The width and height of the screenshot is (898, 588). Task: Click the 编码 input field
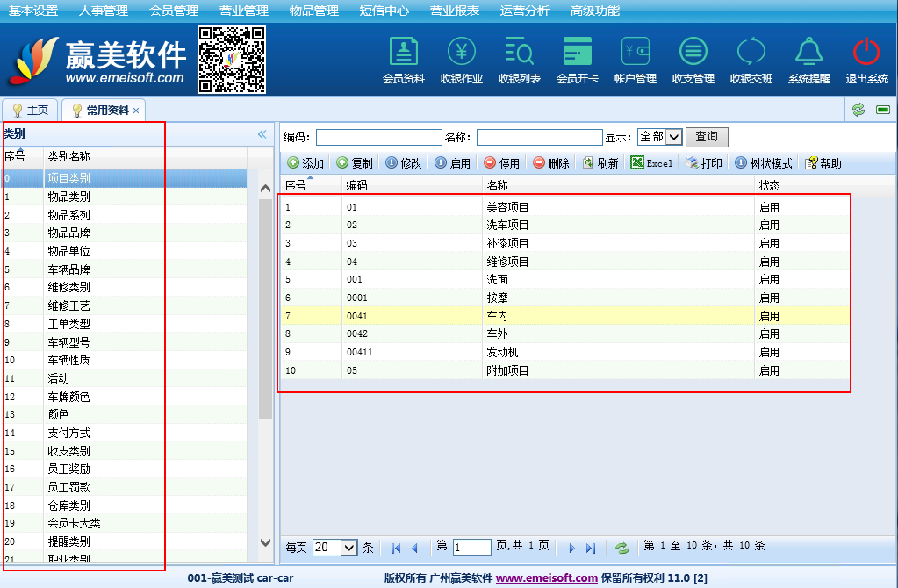click(x=378, y=137)
